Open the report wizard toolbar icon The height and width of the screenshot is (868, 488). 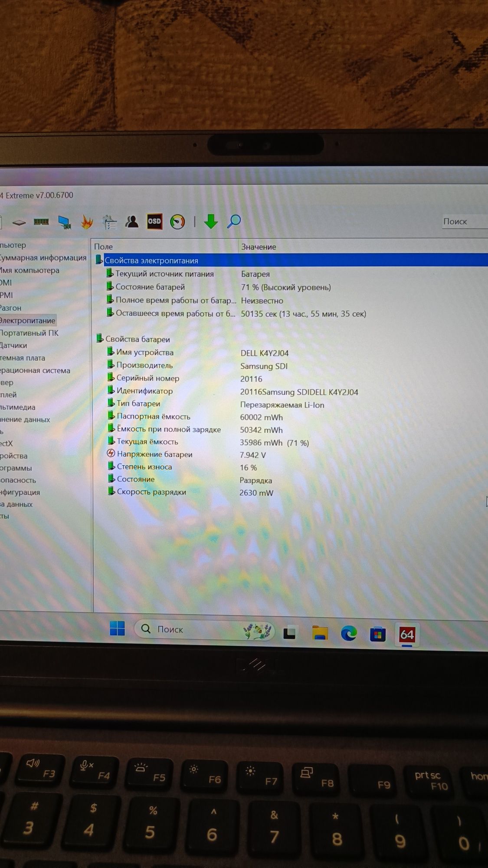(109, 222)
